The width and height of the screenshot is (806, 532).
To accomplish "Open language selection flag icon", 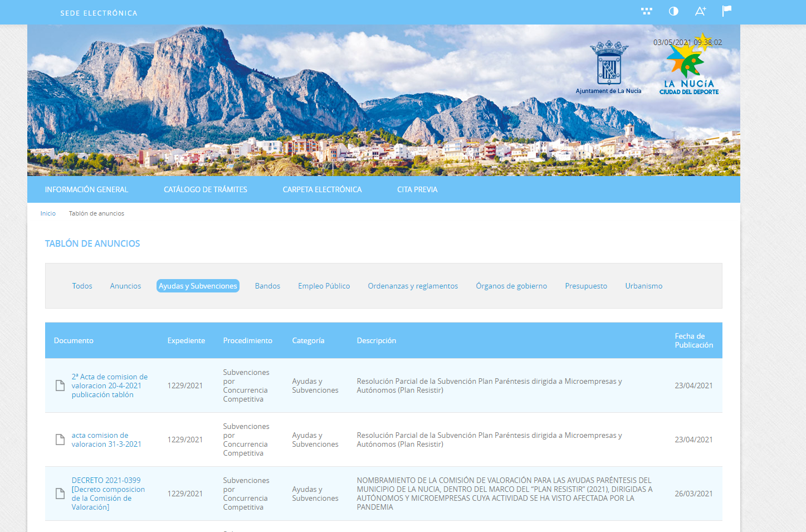I will click(x=727, y=11).
